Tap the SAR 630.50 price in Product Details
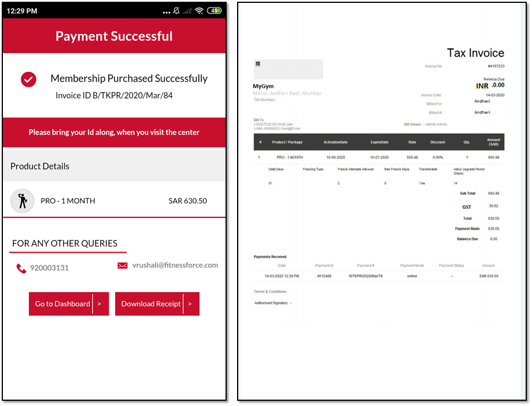Screen dimensions: 532x406 [187, 201]
